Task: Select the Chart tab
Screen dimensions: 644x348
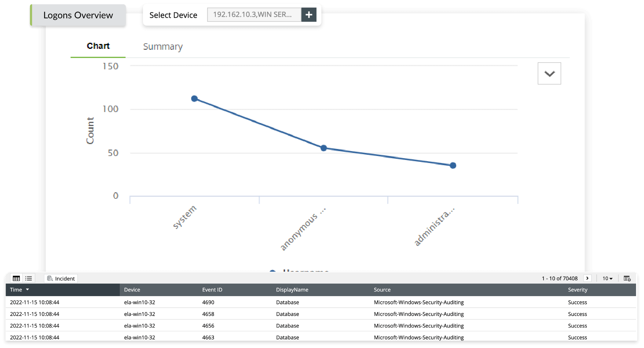Action: pos(98,46)
